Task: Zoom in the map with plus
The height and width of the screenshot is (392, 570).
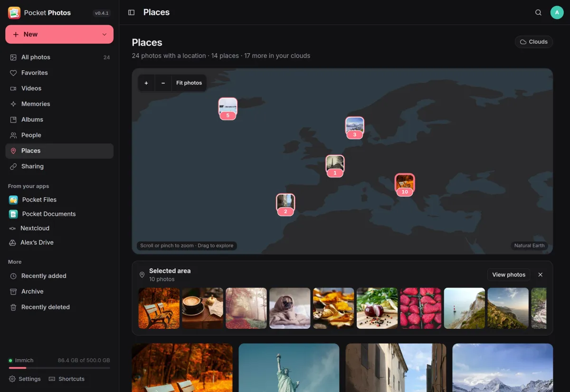Action: click(x=146, y=83)
